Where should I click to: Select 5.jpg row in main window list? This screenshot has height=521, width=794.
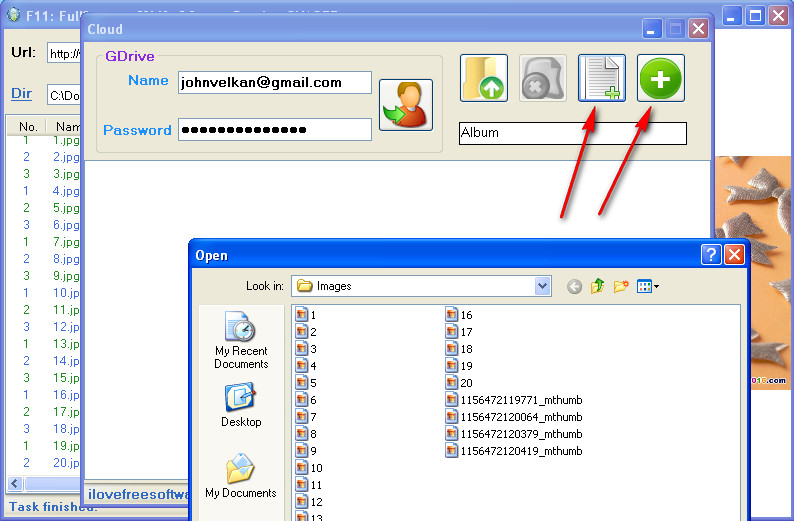coord(45,208)
